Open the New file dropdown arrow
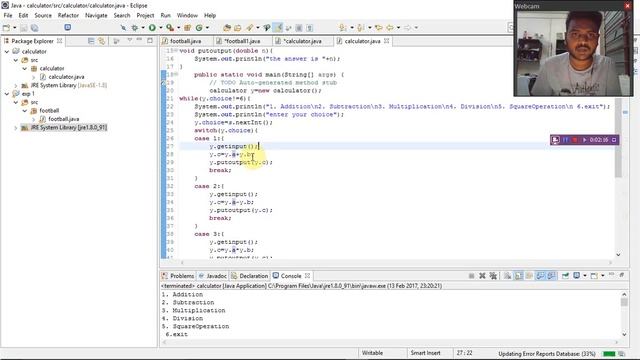 click(x=15, y=28)
